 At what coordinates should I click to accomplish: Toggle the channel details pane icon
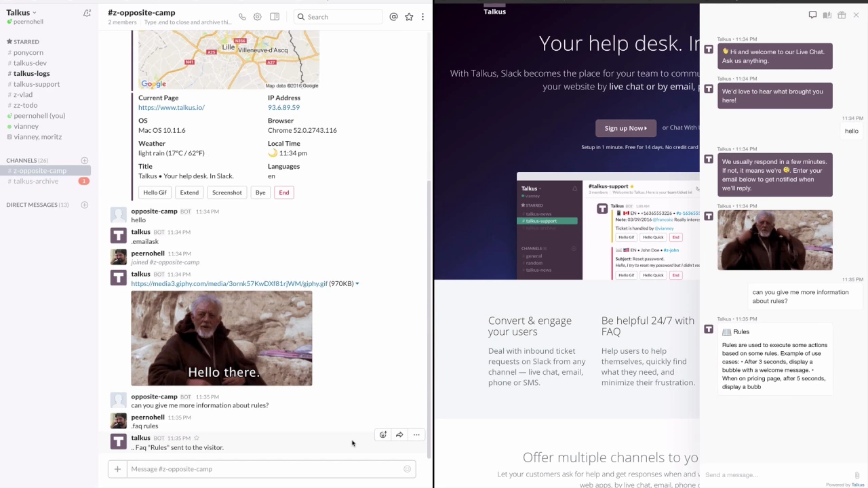tap(275, 17)
